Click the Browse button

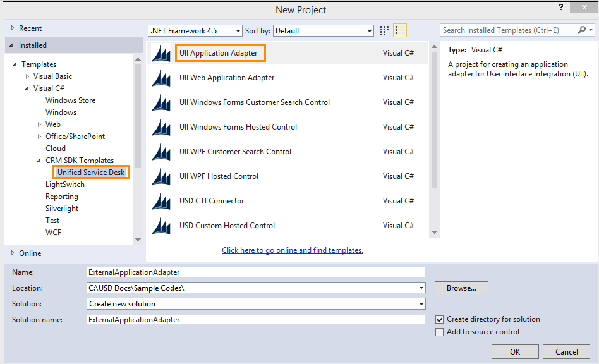click(461, 288)
